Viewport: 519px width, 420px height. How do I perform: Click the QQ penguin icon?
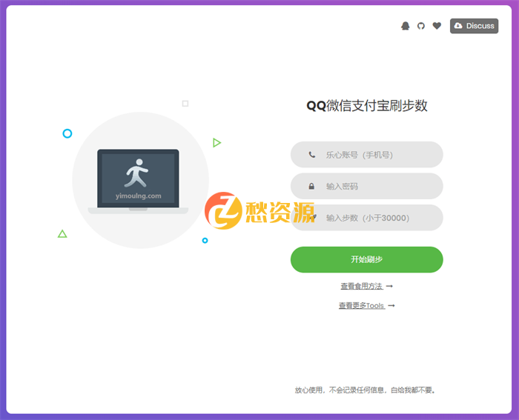click(405, 26)
